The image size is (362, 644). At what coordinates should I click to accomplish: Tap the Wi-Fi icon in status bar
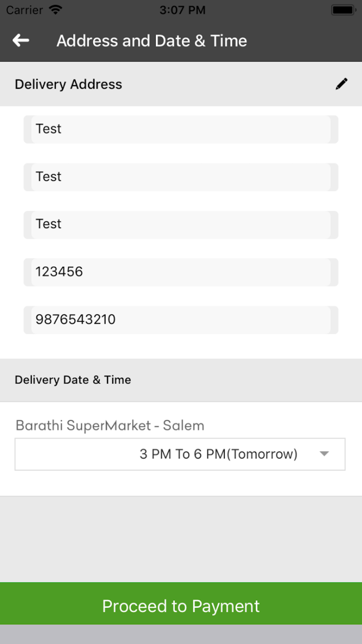[56, 10]
